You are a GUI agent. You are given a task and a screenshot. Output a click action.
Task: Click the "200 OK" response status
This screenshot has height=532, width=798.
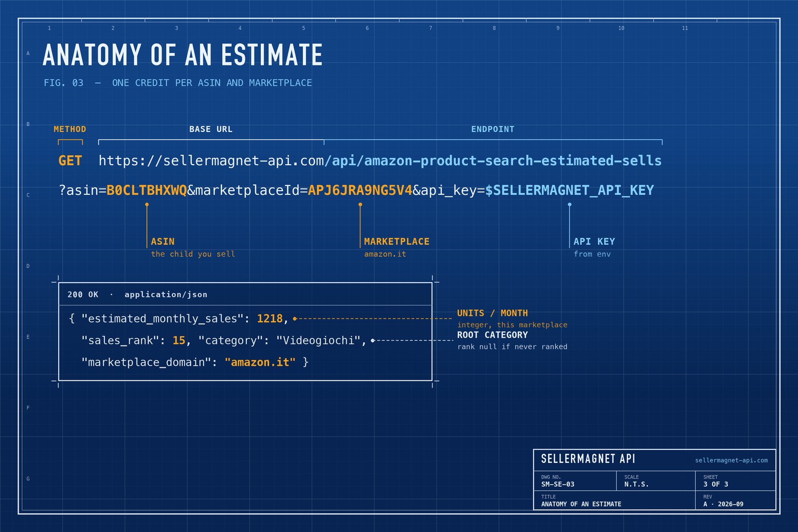coord(83,295)
